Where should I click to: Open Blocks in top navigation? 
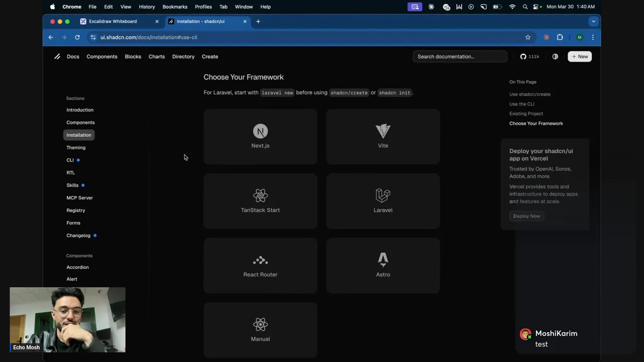click(133, 56)
